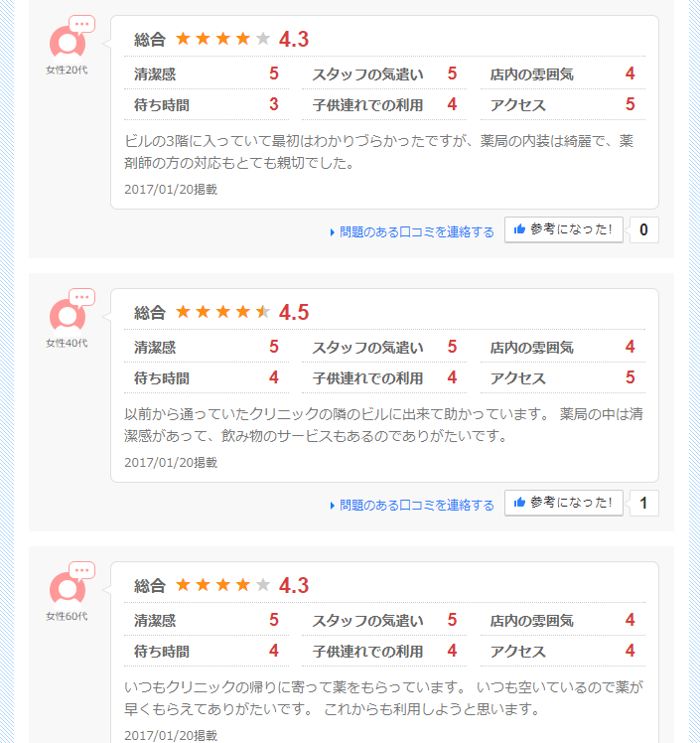The image size is (700, 743).
Task: Click 子供連れでの利用 in the 女性20代 review
Action: [367, 104]
